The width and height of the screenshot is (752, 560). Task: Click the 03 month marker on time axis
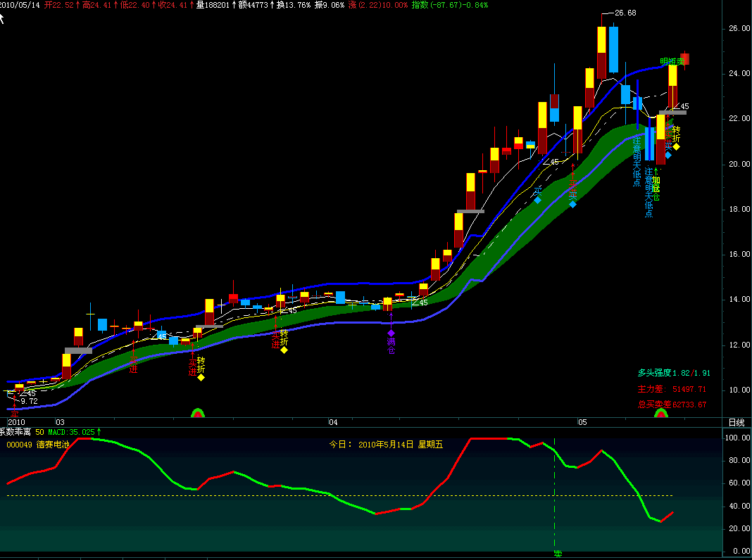(x=60, y=422)
